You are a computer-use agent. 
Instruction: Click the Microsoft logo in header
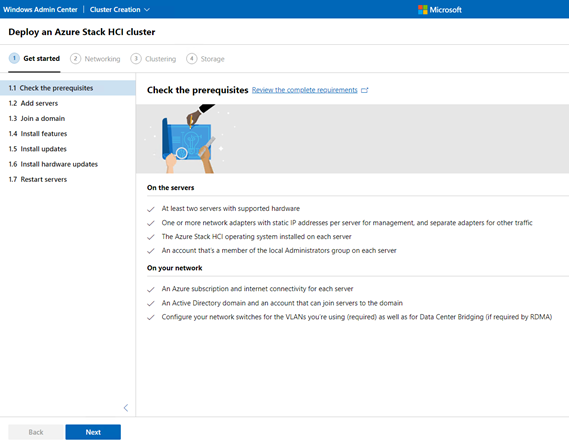440,10
